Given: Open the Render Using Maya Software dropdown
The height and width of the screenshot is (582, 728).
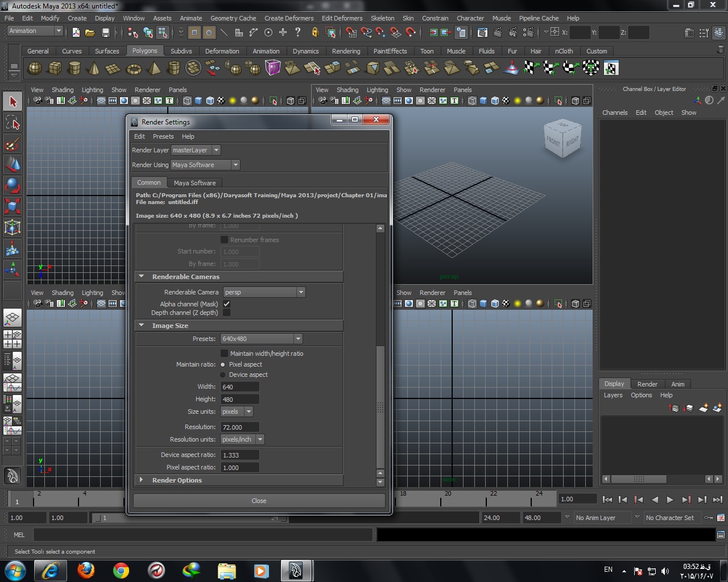Looking at the screenshot, I should click(x=205, y=165).
